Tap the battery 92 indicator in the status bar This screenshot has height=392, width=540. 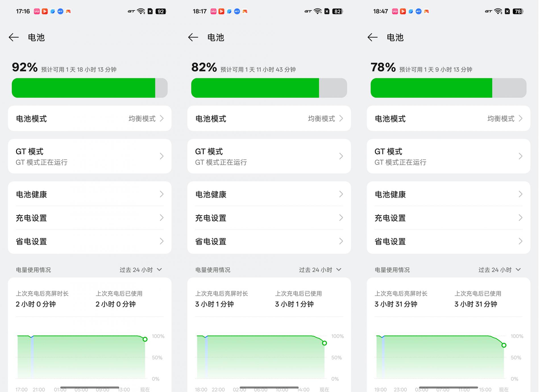pyautogui.click(x=161, y=11)
